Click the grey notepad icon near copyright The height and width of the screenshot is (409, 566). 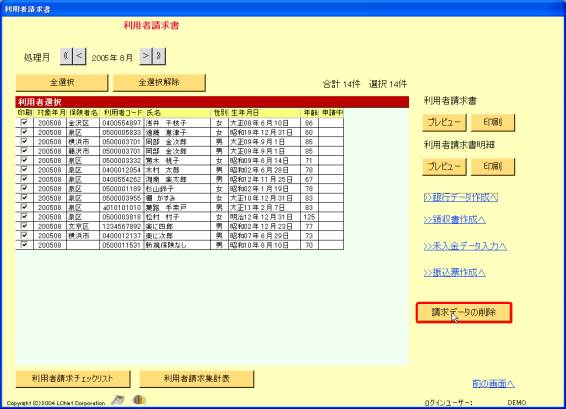[118, 400]
